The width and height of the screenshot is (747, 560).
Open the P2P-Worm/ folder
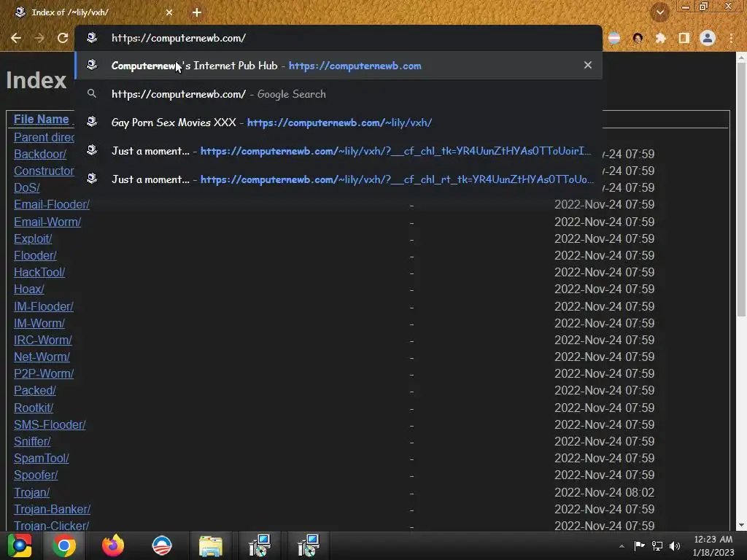click(44, 374)
